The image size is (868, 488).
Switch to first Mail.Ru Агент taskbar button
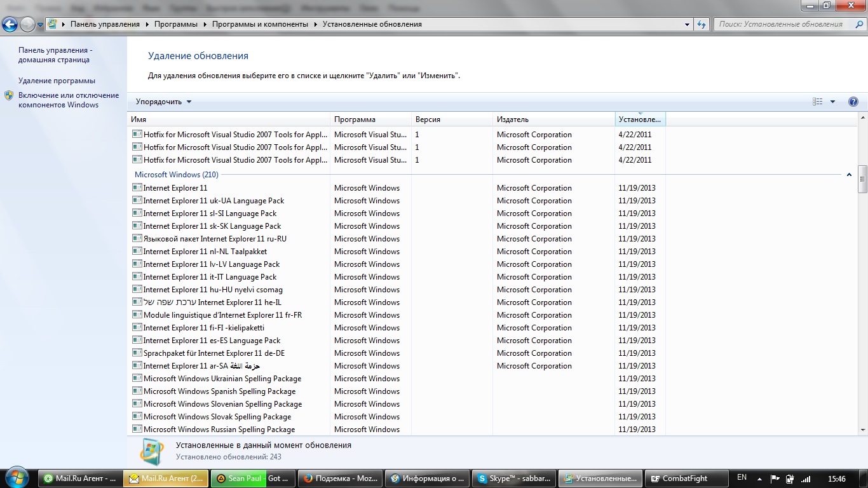(x=80, y=478)
